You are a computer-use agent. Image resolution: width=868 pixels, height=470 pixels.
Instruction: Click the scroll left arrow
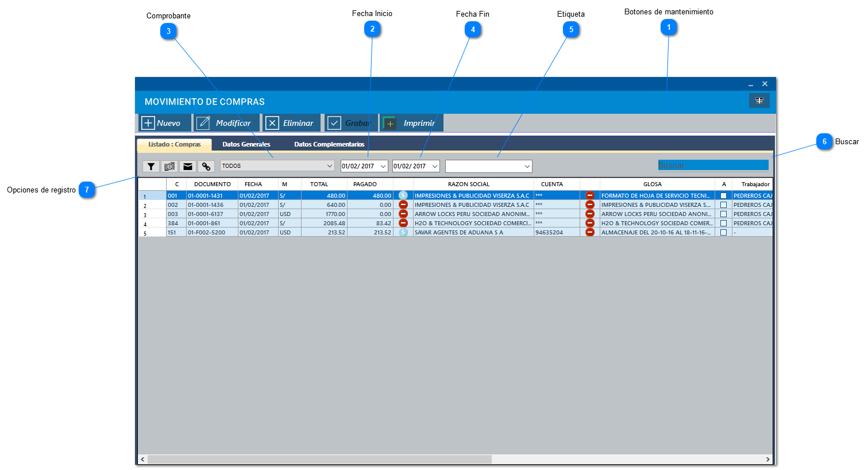143,460
